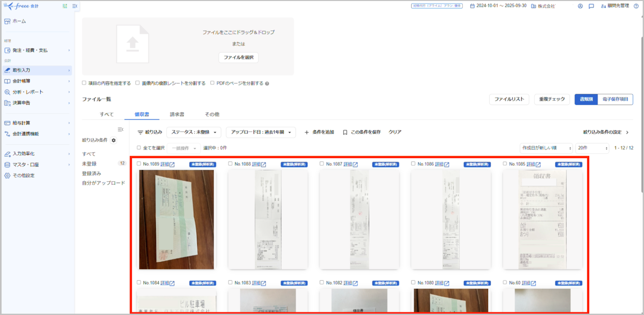Open 絞り込み条件の設定 link
This screenshot has width=644, height=315.
click(606, 132)
